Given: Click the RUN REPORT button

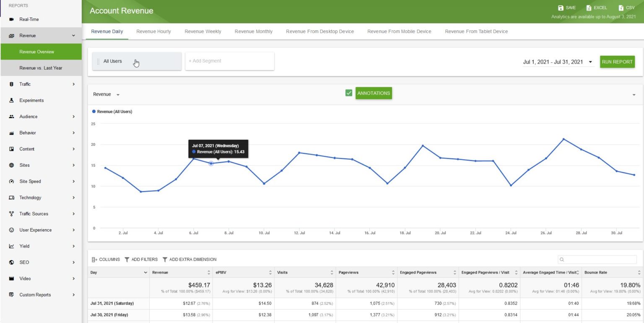Looking at the screenshot, I should [x=617, y=62].
